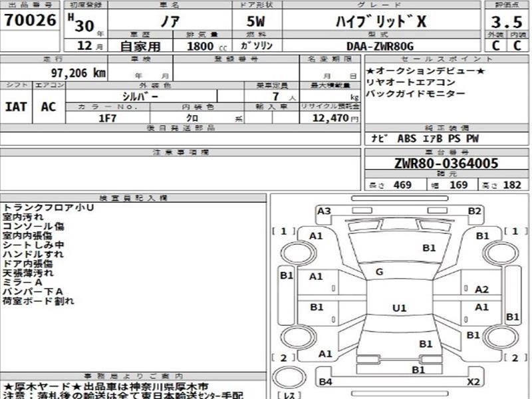Click the displacement value 1800 cc
The image size is (532, 399).
pyautogui.click(x=207, y=46)
